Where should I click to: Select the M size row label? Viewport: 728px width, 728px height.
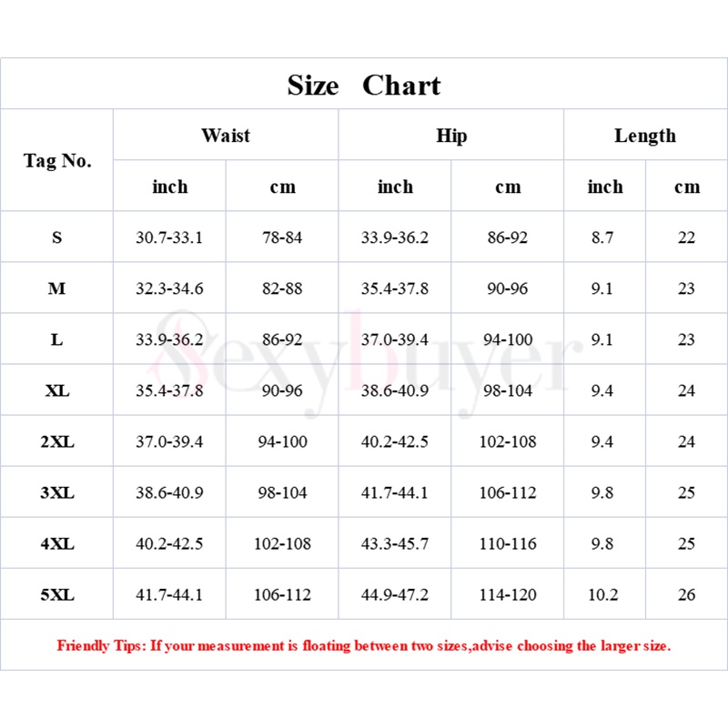[57, 288]
